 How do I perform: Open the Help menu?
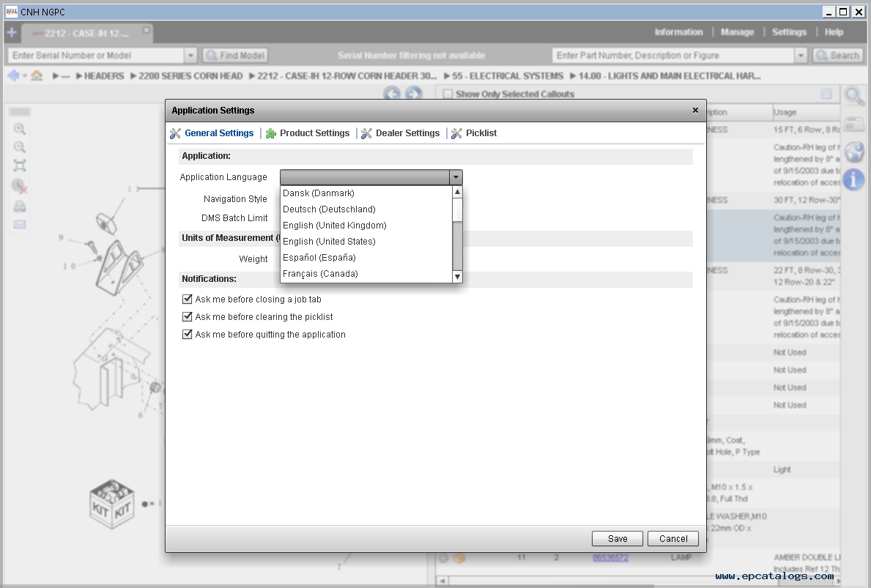(x=834, y=32)
